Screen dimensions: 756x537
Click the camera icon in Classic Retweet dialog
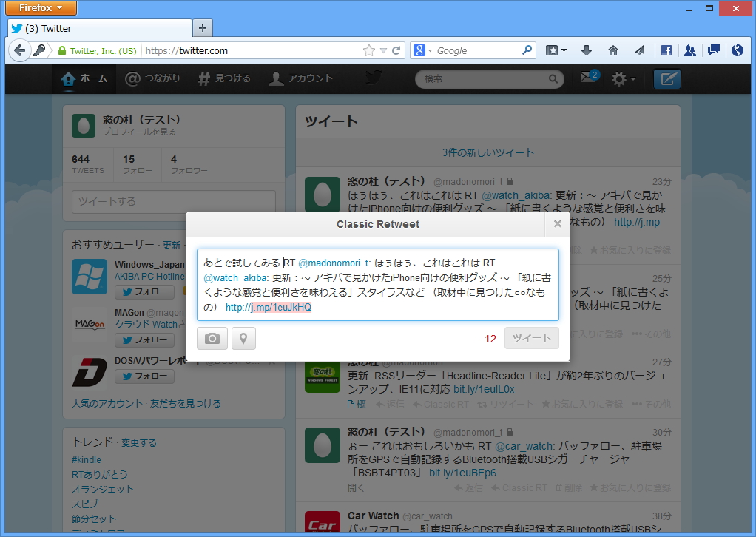click(212, 338)
